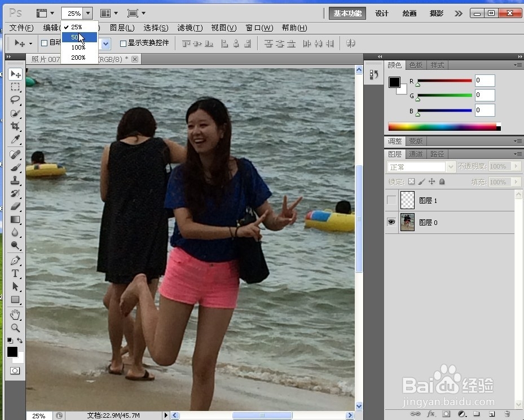The width and height of the screenshot is (524, 420).
Task: Select the Brush tool
Action: [15, 167]
